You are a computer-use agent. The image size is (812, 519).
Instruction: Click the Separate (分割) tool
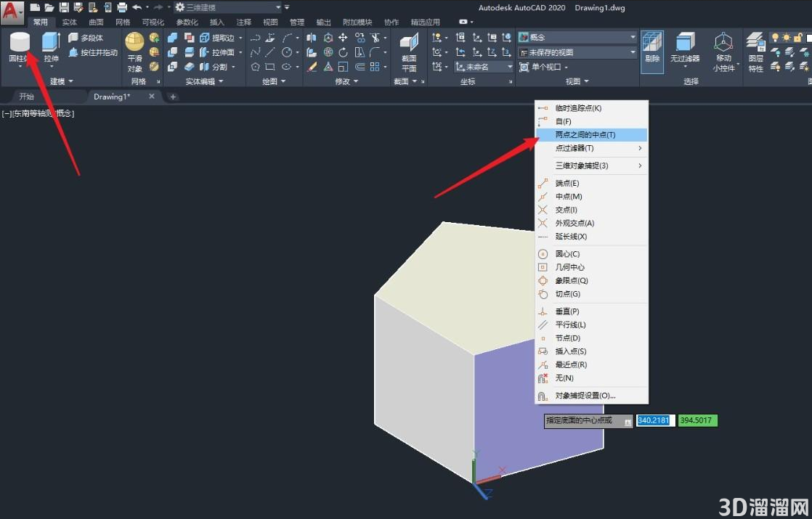click(214, 67)
